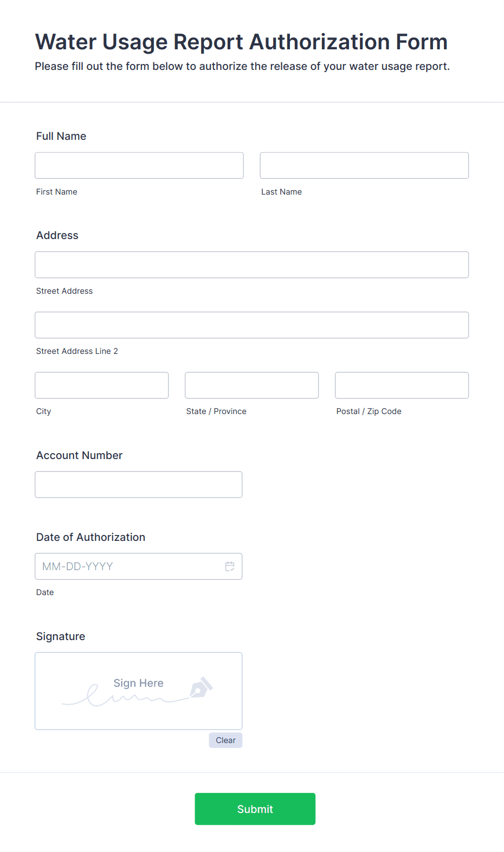Submit the authorization form

tap(255, 809)
